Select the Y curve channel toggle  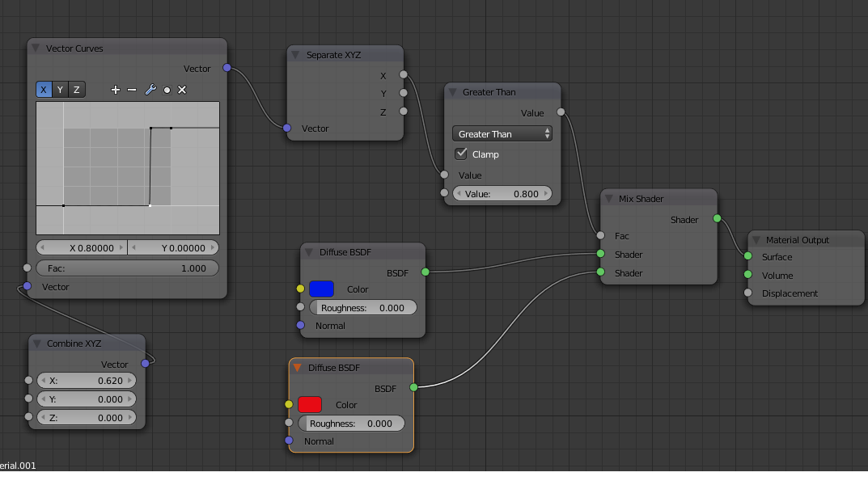60,90
